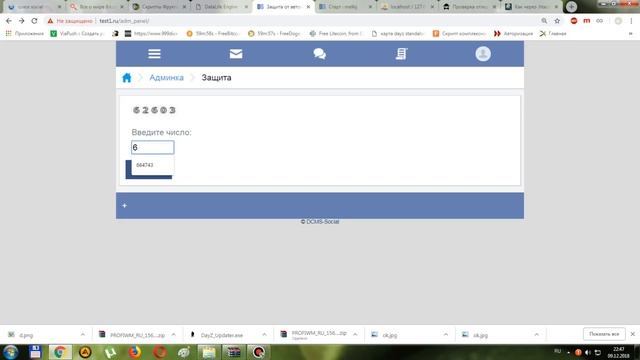Screen dimensions: 640x360
Task: Expand options chevron for DayZ_Updater.exe download
Action: pos(264,335)
